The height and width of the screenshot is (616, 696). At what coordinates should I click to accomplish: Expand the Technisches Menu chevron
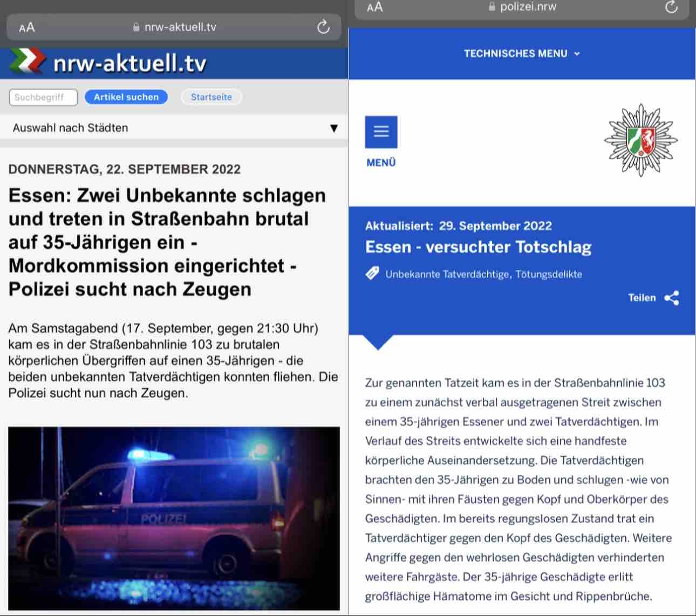point(577,53)
